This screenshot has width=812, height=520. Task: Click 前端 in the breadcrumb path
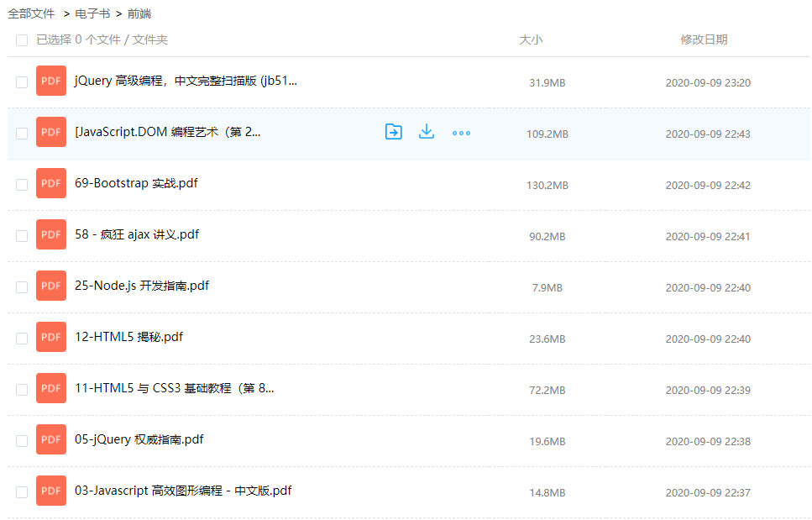point(139,14)
